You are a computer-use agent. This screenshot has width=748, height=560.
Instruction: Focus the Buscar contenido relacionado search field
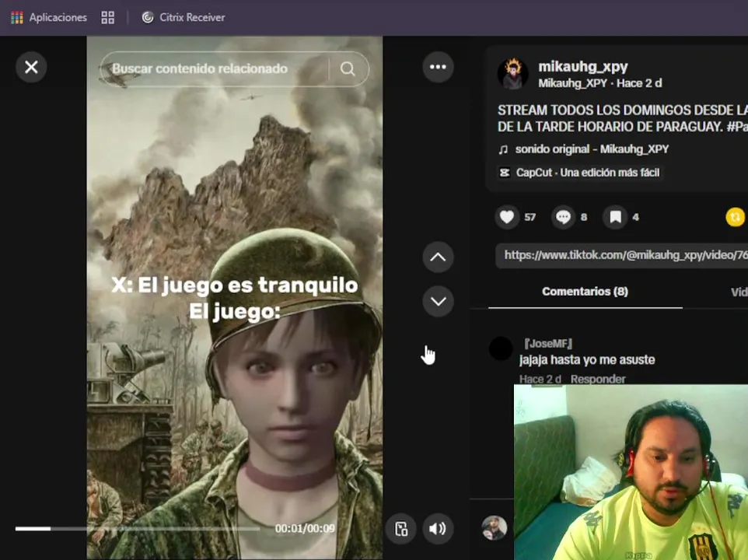click(x=234, y=68)
